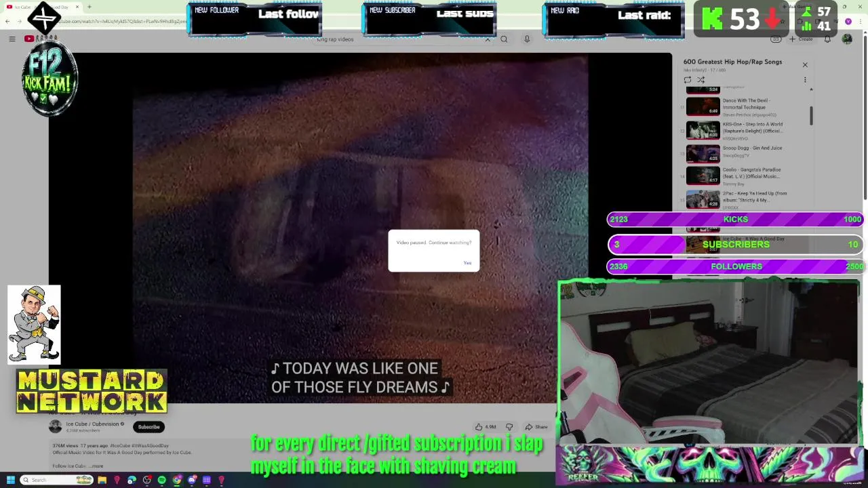Open the YouTube account avatar menu
The height and width of the screenshot is (488, 868).
point(847,39)
